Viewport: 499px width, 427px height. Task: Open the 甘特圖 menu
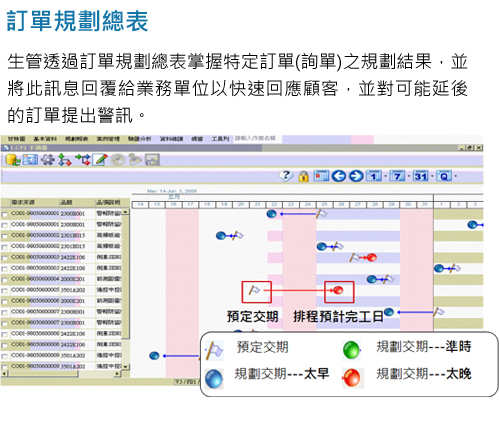17,139
